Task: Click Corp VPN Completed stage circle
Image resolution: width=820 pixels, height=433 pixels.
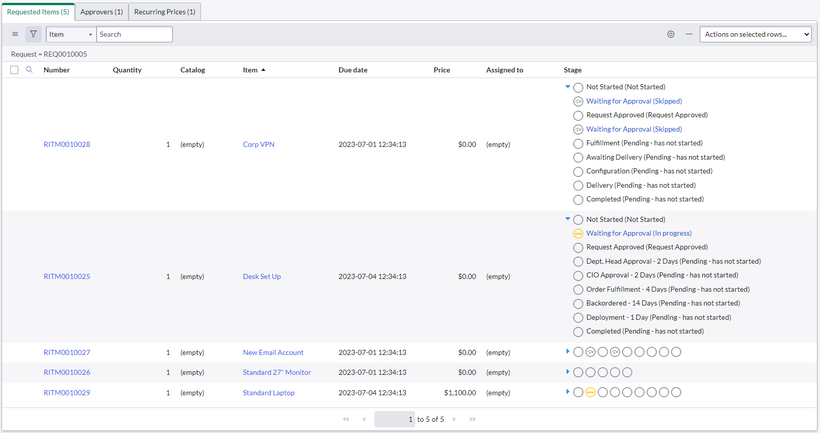Action: pyautogui.click(x=578, y=200)
